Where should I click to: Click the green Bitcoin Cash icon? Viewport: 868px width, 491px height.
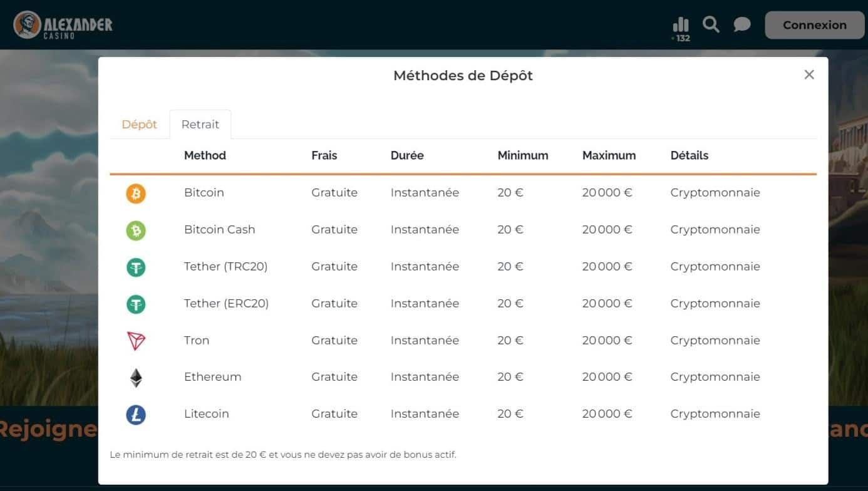pos(136,230)
